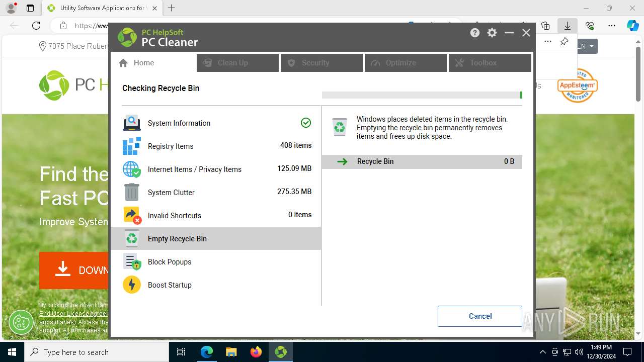Viewport: 644px width, 362px height.
Task: Open File Explorer from the taskbar
Action: point(231,352)
